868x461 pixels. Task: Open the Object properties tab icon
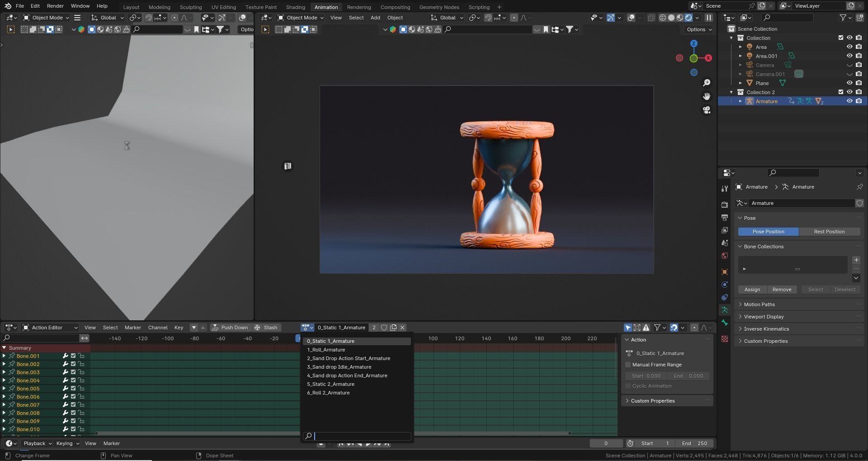[x=725, y=272]
